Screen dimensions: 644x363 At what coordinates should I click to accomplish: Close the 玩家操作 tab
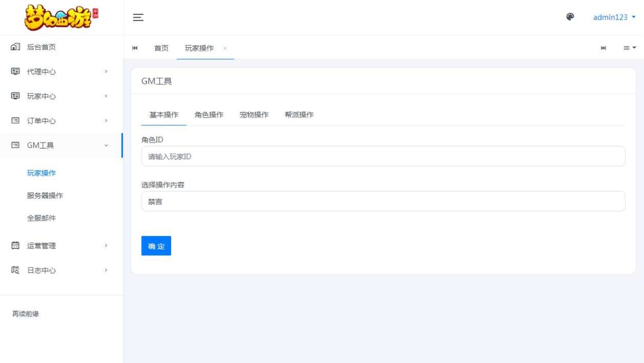coord(225,48)
